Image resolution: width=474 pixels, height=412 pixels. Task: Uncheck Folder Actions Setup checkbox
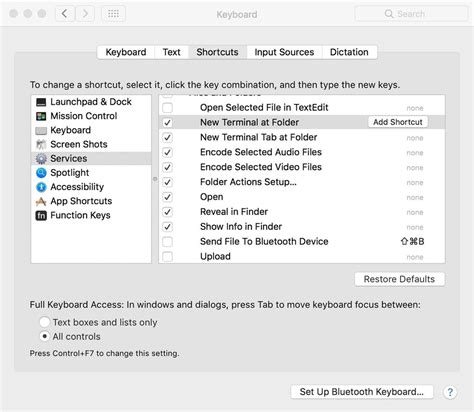[x=167, y=182]
